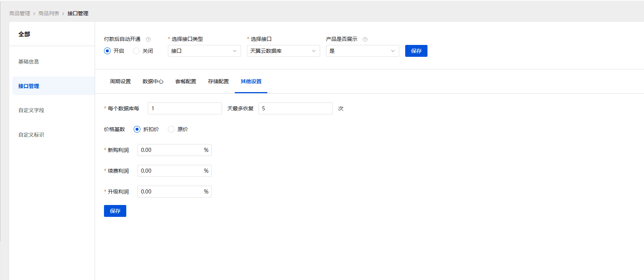Go to 商品管理 breadcrumb
Viewport: 644px width, 280px height.
coord(20,13)
